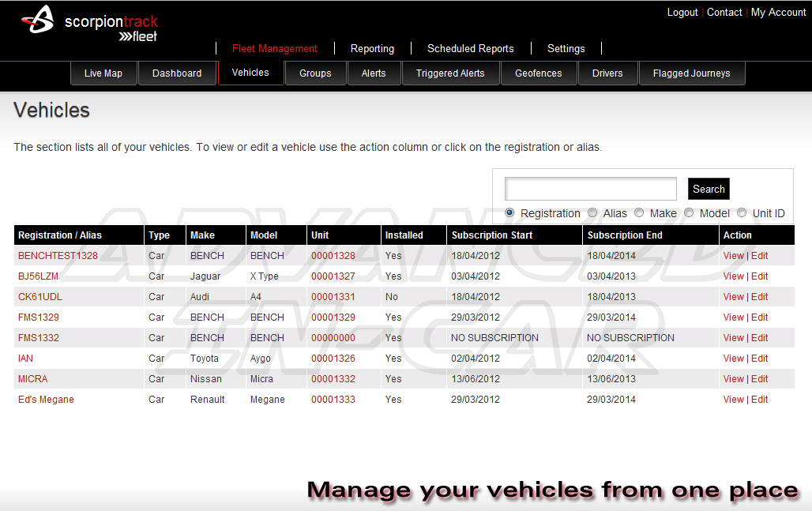This screenshot has height=511, width=812.
Task: Open the FMS1332 vehicle link
Action: 39,338
